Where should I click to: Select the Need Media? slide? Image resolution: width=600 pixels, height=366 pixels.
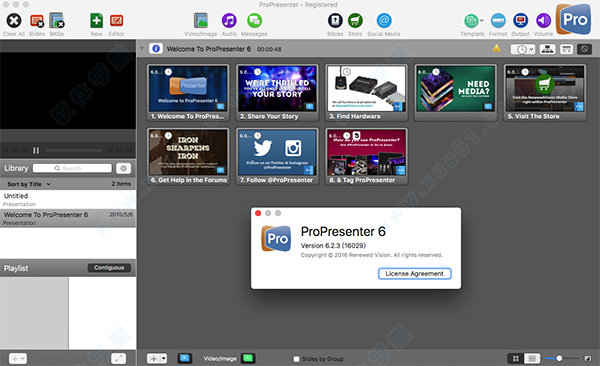pos(456,93)
